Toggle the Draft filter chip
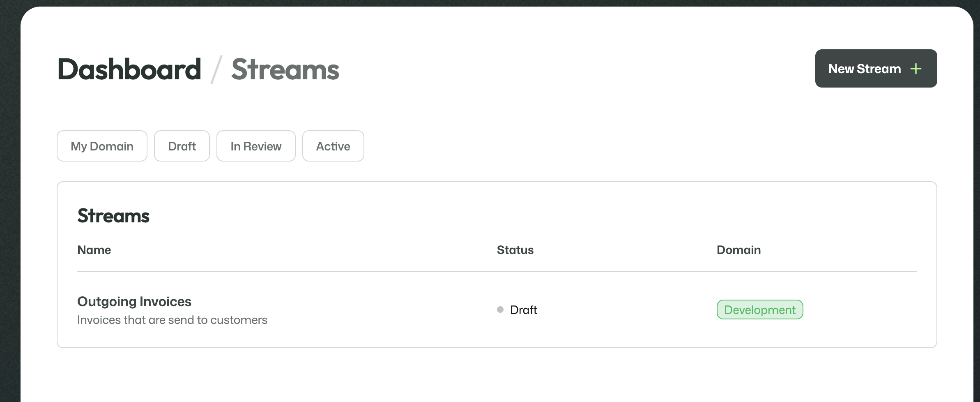 [x=182, y=146]
